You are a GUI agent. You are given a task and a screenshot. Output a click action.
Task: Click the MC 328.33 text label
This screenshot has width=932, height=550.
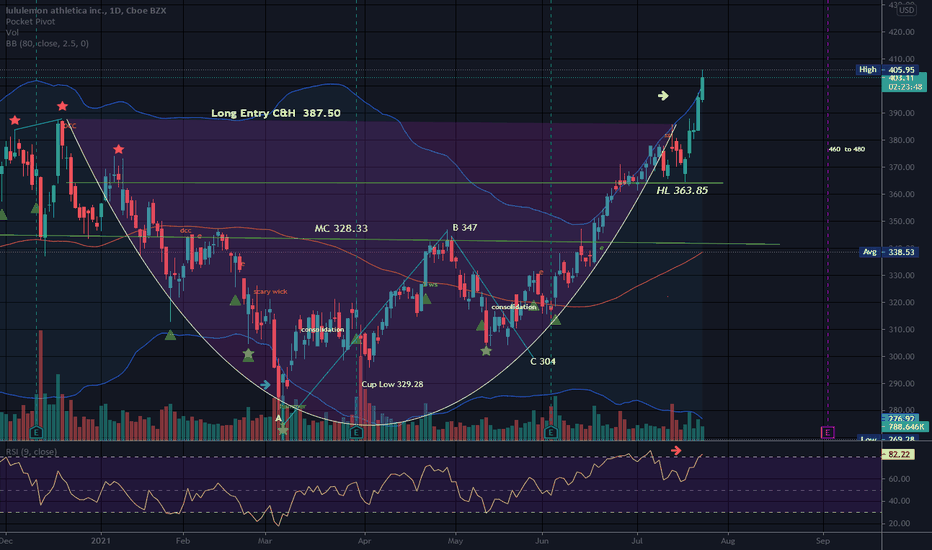[x=341, y=228]
